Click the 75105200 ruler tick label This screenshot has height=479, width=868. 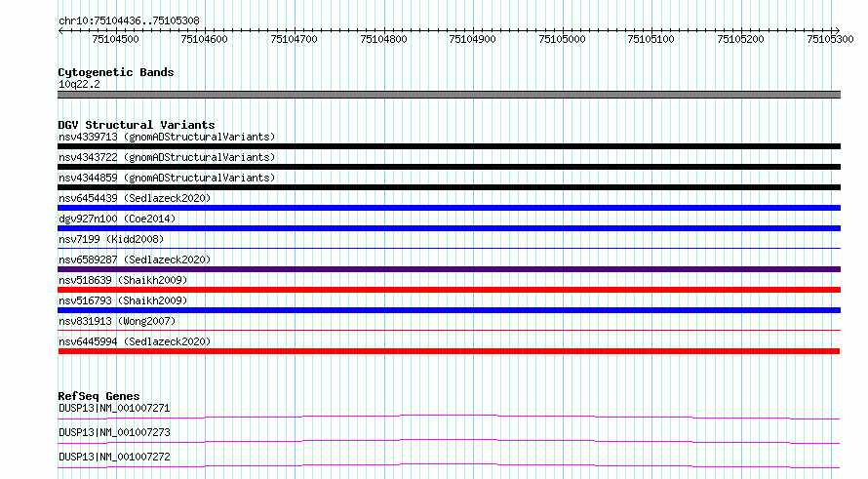pyautogui.click(x=740, y=39)
